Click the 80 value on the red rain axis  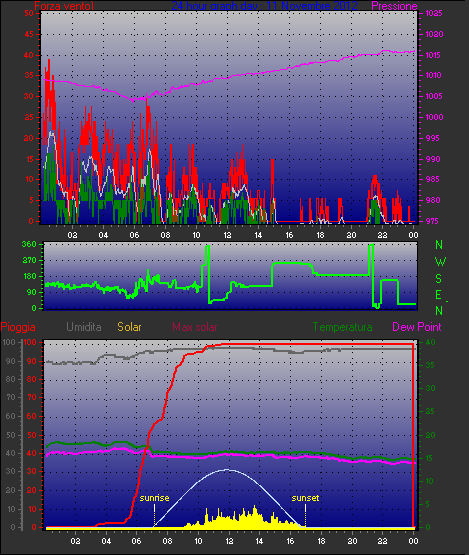[x=32, y=379]
